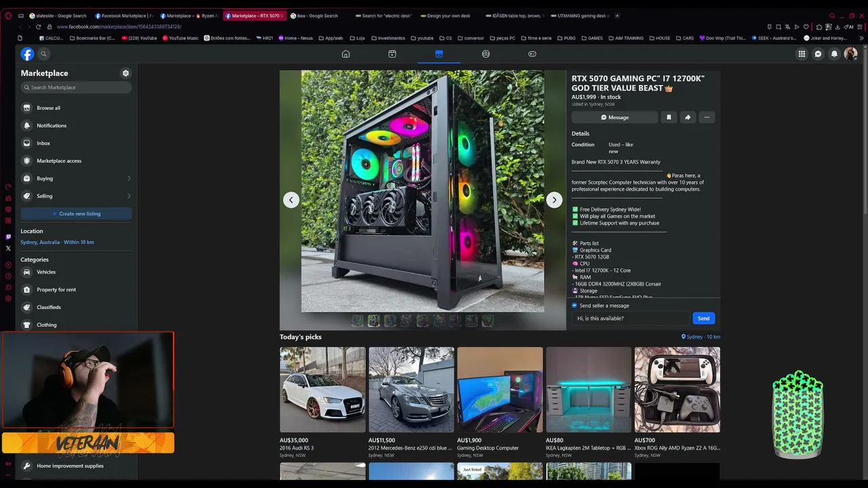This screenshot has width=868, height=488.
Task: Open the Marketplace Inbox
Action: tap(76, 143)
